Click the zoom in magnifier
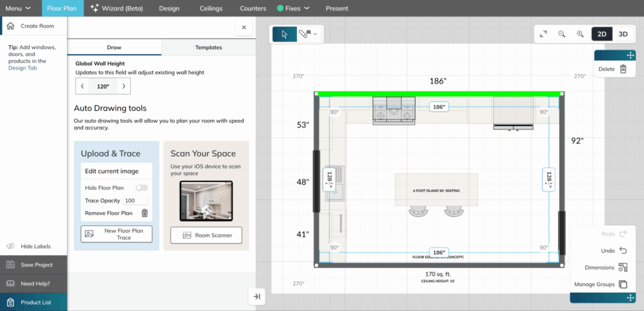The height and width of the screenshot is (311, 644). click(580, 34)
